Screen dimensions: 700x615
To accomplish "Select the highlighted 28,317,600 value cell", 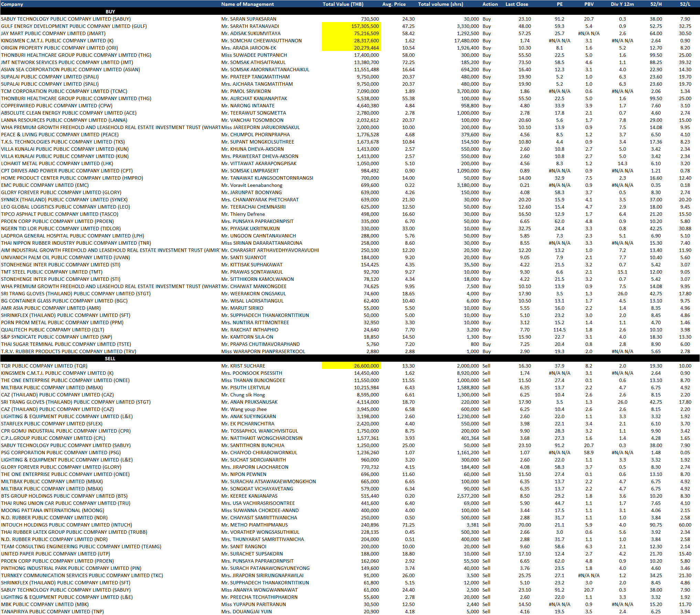I will pos(351,41).
